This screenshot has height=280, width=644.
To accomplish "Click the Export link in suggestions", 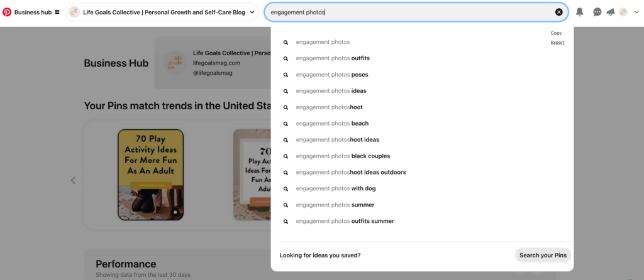I will pyautogui.click(x=557, y=42).
